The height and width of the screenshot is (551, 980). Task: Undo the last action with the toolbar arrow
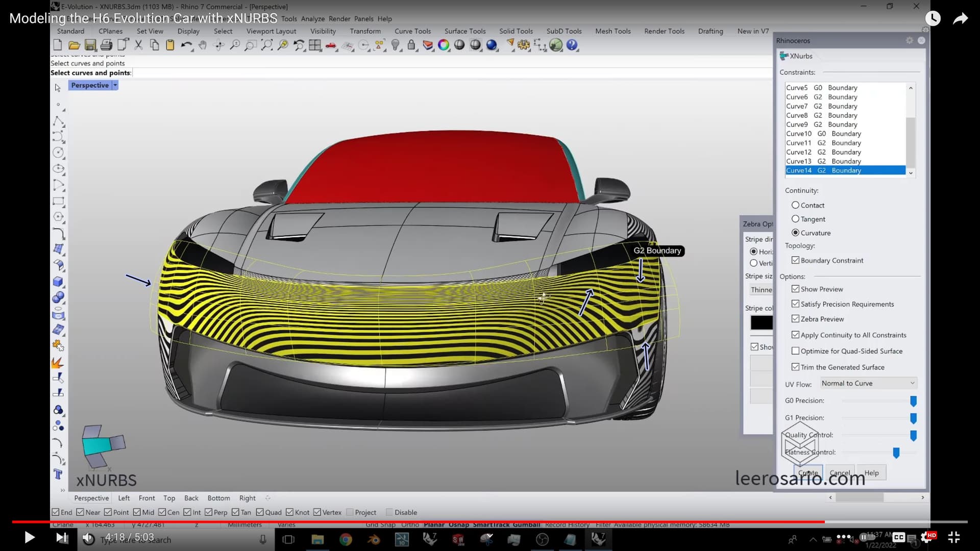pos(186,45)
